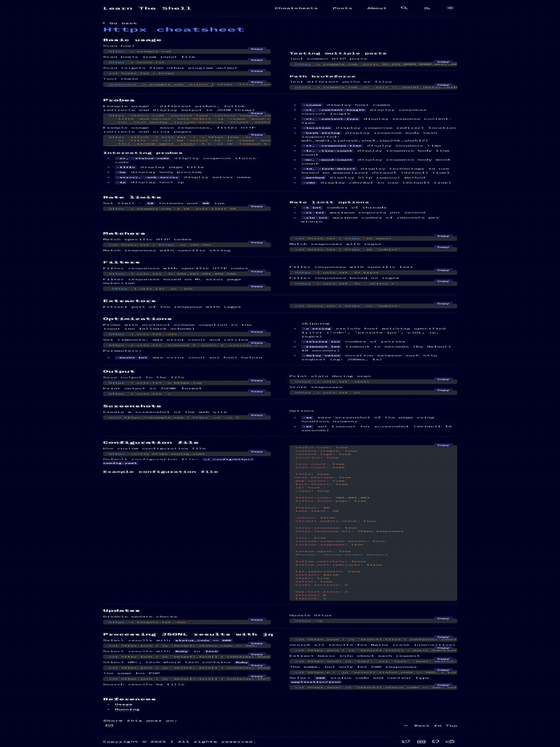The image size is (560, 747).
Task: Open the RSS feed icon in header
Action: [x=427, y=7]
